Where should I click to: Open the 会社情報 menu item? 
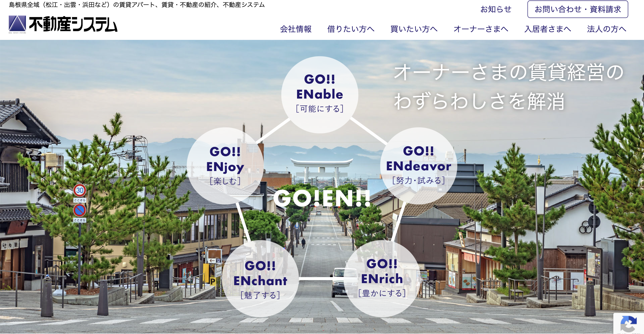[296, 29]
